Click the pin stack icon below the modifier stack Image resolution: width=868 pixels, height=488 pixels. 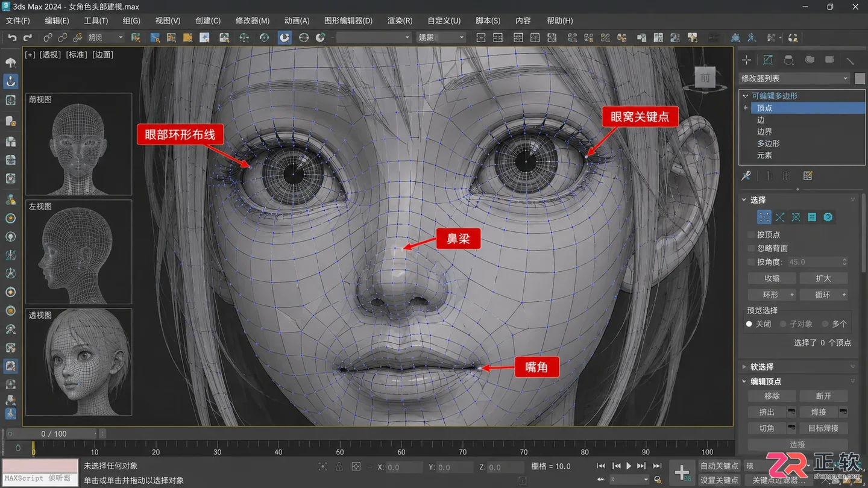coord(746,176)
